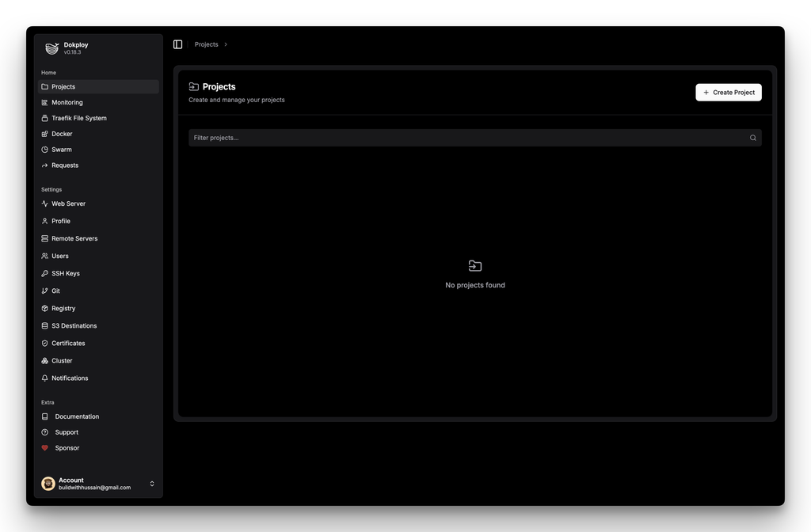Open the Swarm section icon

(x=44, y=150)
